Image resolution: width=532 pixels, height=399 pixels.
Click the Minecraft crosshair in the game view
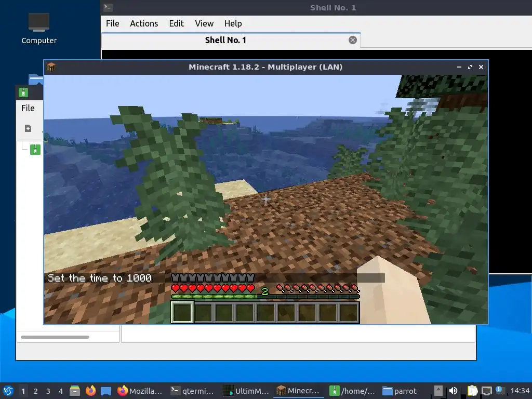click(x=266, y=199)
